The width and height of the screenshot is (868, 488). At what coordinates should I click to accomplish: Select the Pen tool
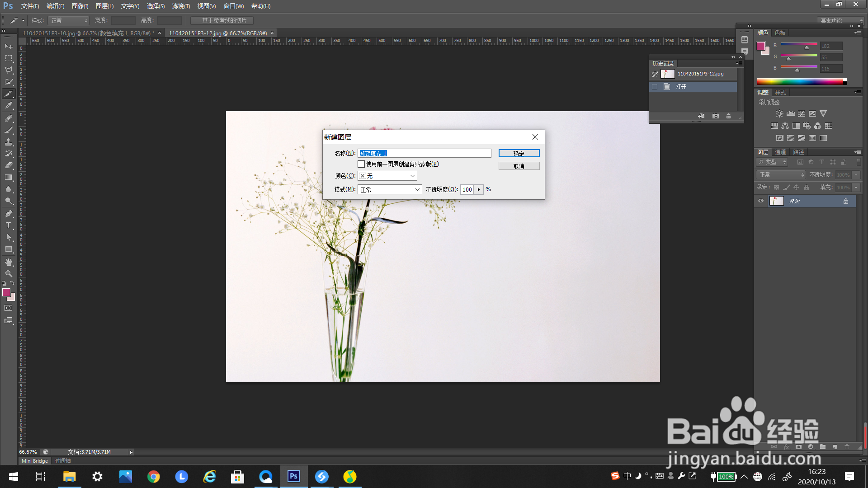pos(8,214)
